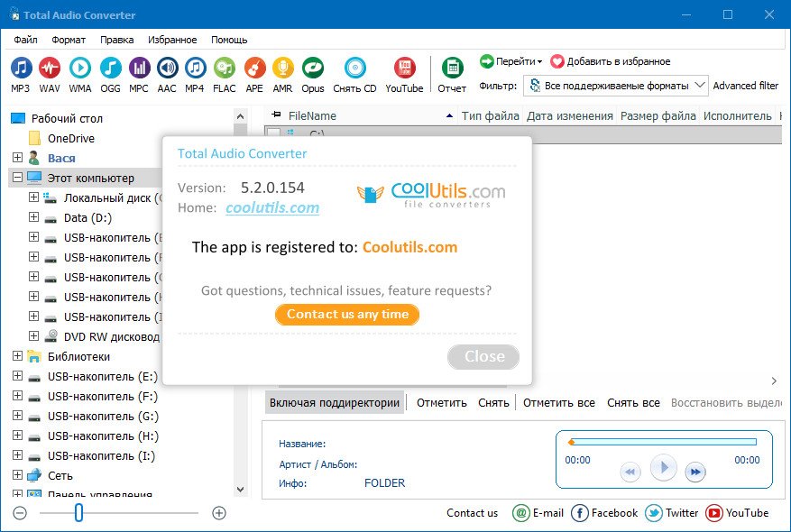This screenshot has width=791, height=532.
Task: Select WMA output format icon
Action: (x=80, y=68)
